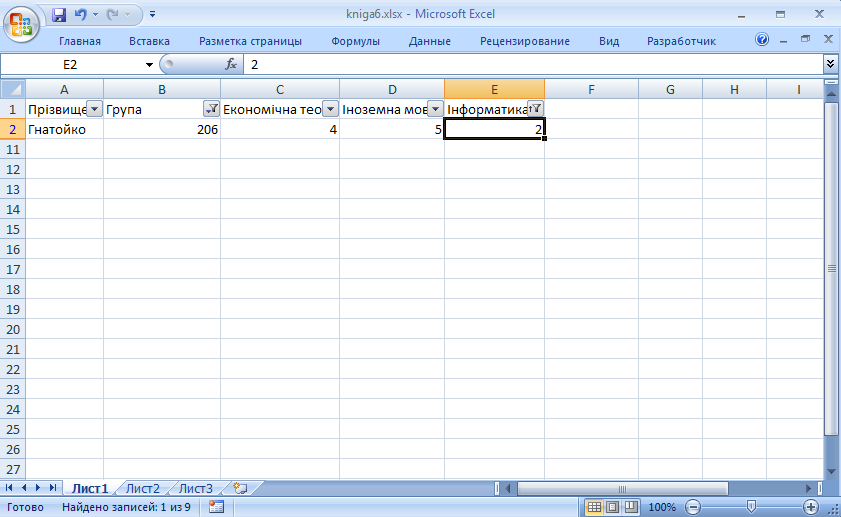Select the cell containing Гнатойко
The height and width of the screenshot is (517, 841).
(64, 129)
